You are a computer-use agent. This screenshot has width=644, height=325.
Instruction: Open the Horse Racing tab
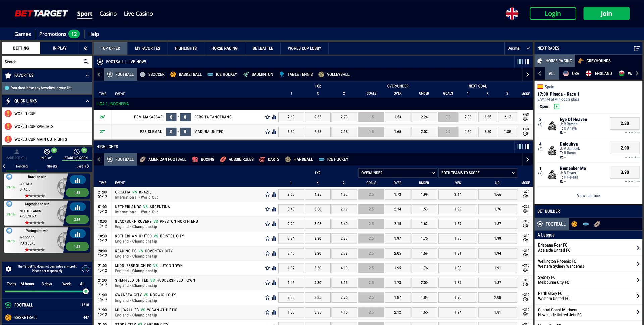pos(224,48)
